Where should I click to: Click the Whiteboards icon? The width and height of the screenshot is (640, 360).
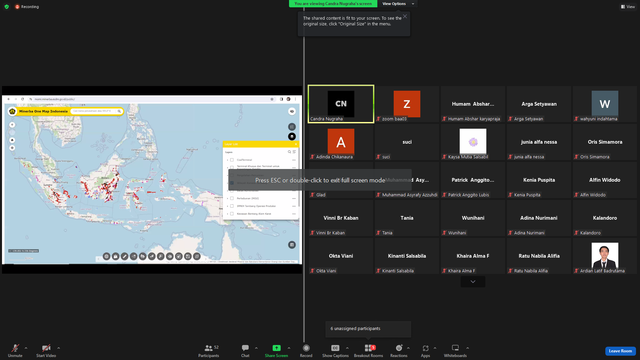coord(455,348)
